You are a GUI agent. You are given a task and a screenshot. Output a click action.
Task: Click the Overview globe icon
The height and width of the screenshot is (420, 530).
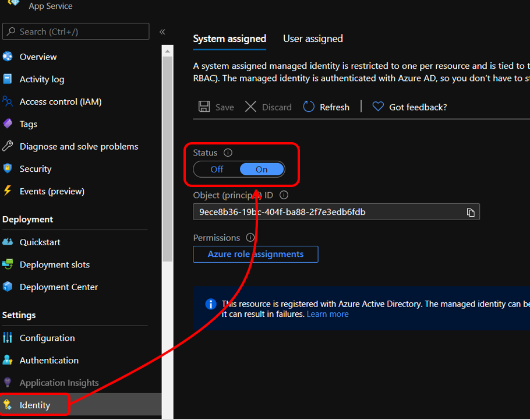[x=8, y=57]
